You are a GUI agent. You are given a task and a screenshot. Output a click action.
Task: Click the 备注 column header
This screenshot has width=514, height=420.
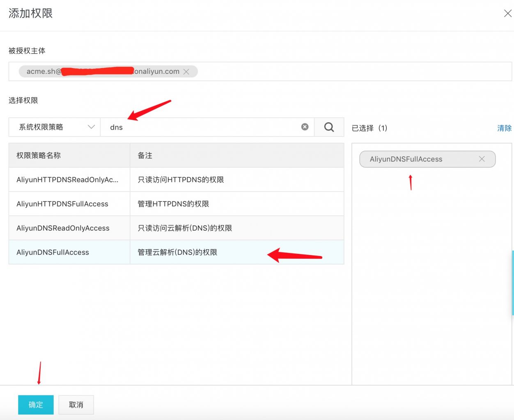[x=145, y=155]
